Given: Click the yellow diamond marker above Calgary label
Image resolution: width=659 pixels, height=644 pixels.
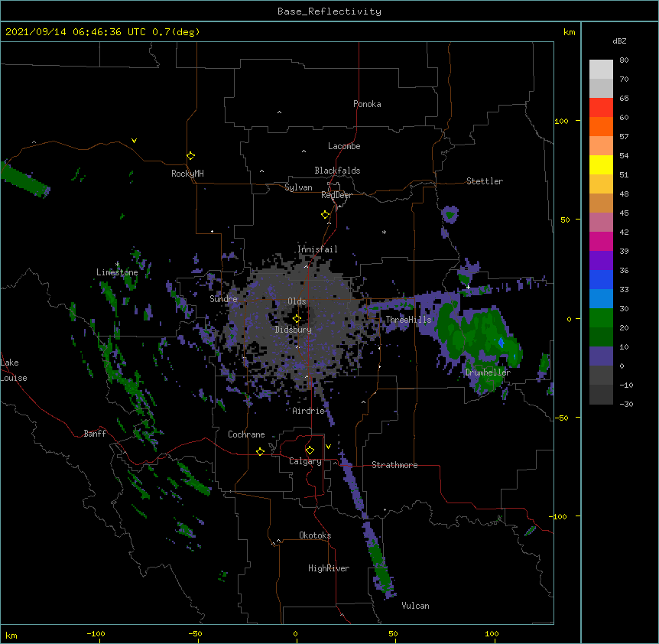Looking at the screenshot, I should click(x=310, y=450).
